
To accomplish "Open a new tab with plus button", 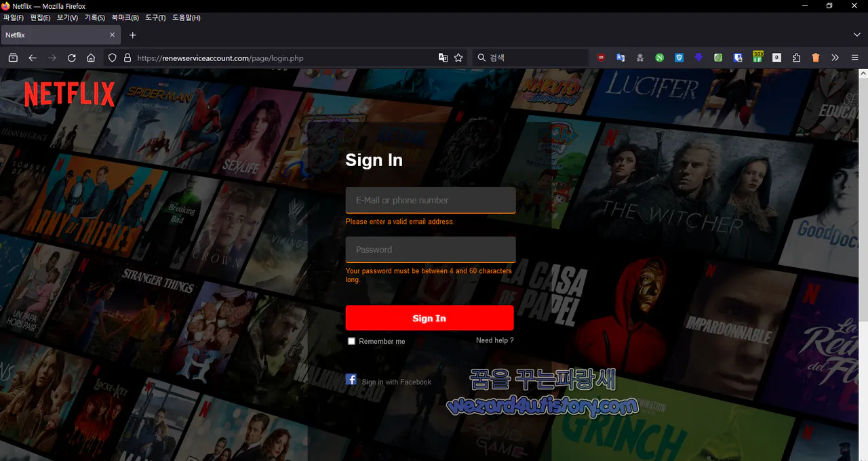I will click(133, 35).
